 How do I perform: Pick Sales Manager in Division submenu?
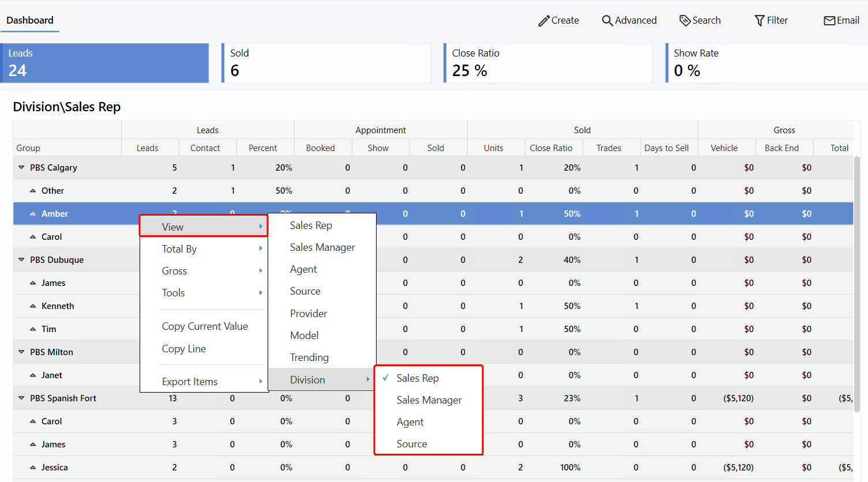[x=429, y=400]
